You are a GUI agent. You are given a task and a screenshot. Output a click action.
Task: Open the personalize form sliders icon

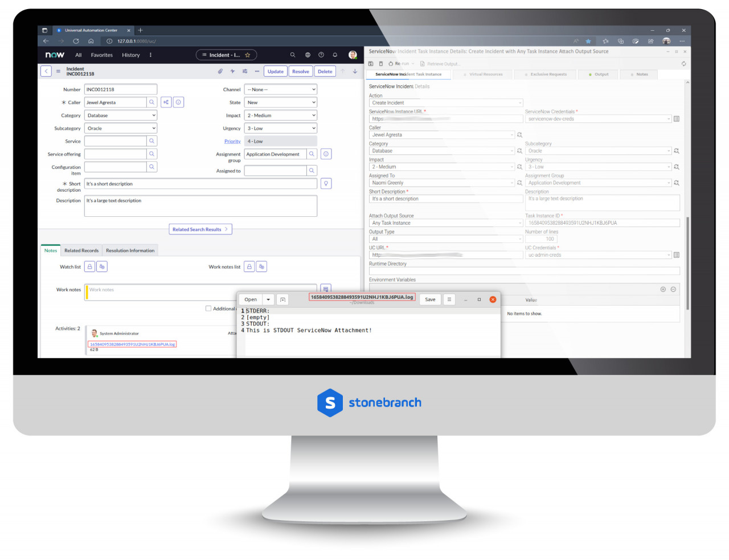(x=246, y=71)
